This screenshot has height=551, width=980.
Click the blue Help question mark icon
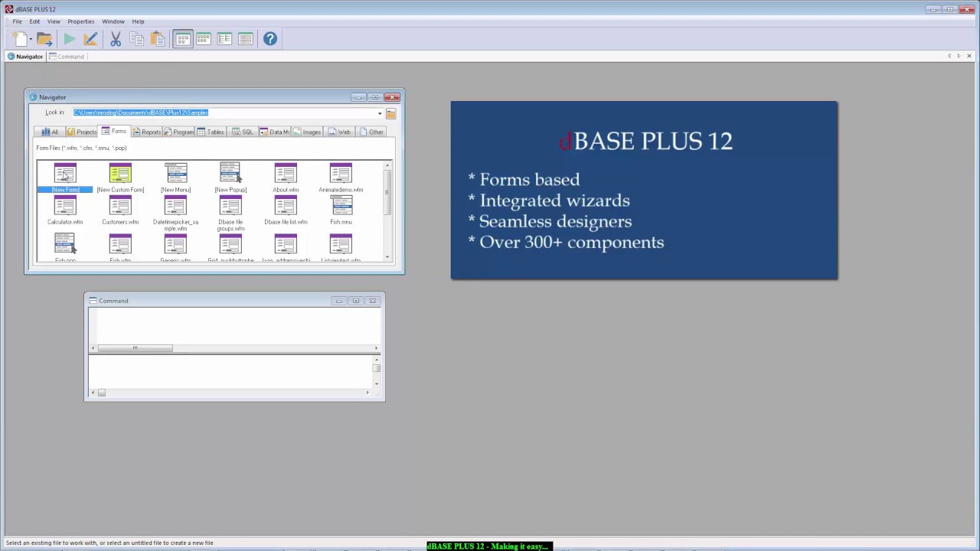pyautogui.click(x=270, y=39)
